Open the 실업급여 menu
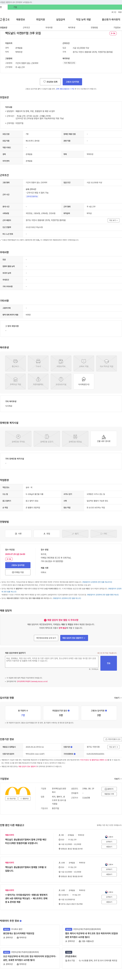 [x=61, y=19]
